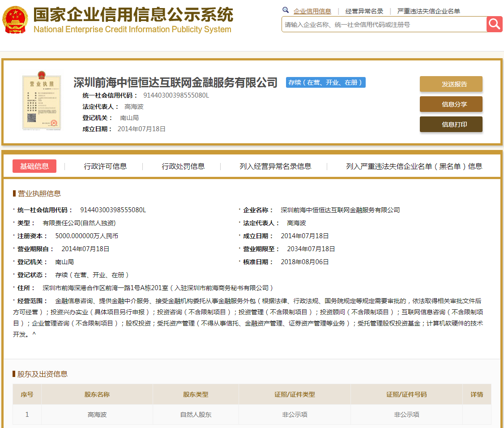Open the business license thumbnail image
Viewport: 504px width, 428px height.
(35, 102)
